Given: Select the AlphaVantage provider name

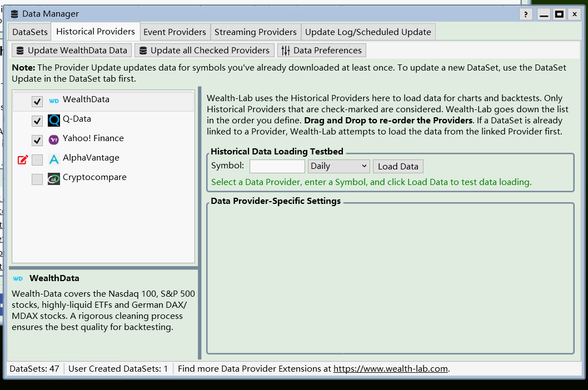Looking at the screenshot, I should coord(91,158).
